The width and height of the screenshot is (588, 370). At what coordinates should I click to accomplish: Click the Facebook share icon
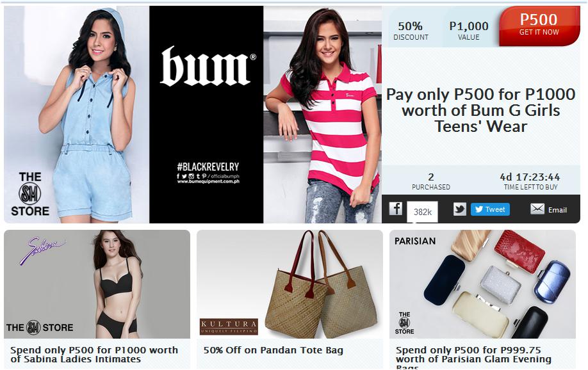tap(395, 209)
